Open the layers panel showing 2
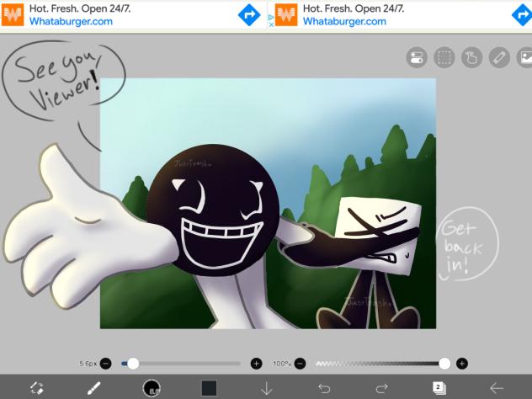 pyautogui.click(x=439, y=388)
